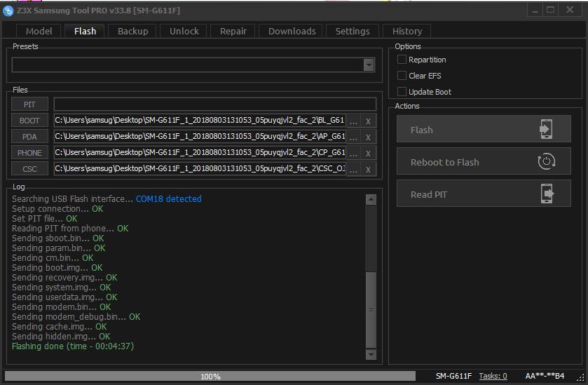Open the Tasks: 0 link
588x385 pixels.
493,376
